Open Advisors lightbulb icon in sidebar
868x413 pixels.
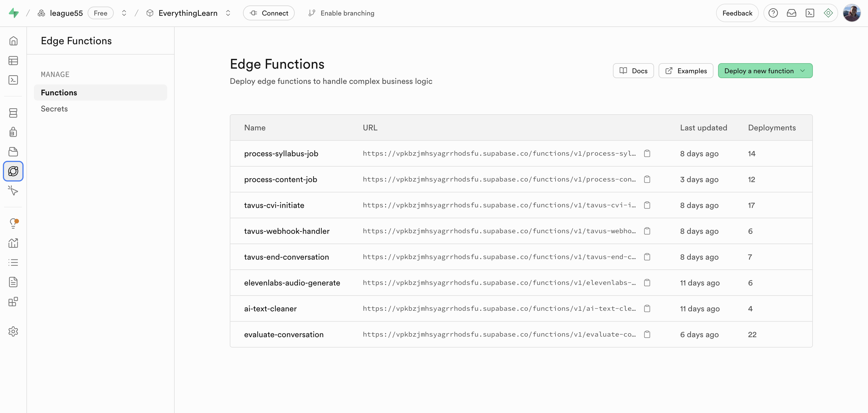pyautogui.click(x=13, y=223)
